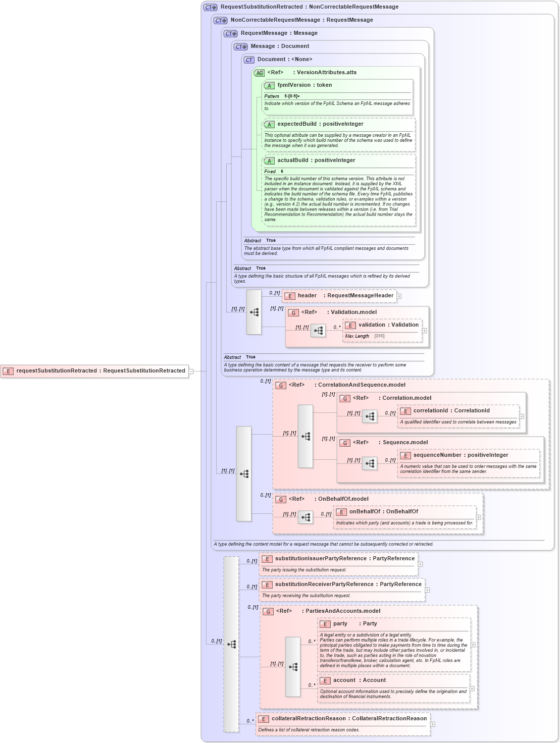560x743 pixels.
Task: Click the E icon of party element
Action: pyautogui.click(x=325, y=624)
